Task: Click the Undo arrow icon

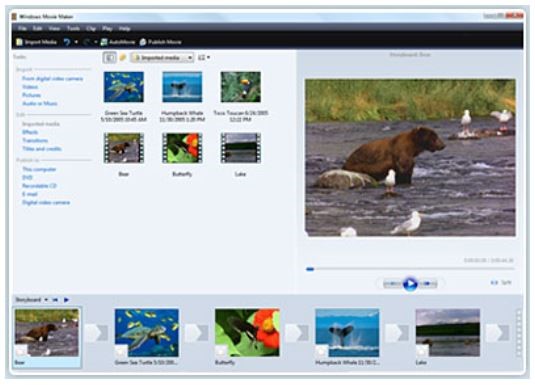Action: tap(67, 42)
